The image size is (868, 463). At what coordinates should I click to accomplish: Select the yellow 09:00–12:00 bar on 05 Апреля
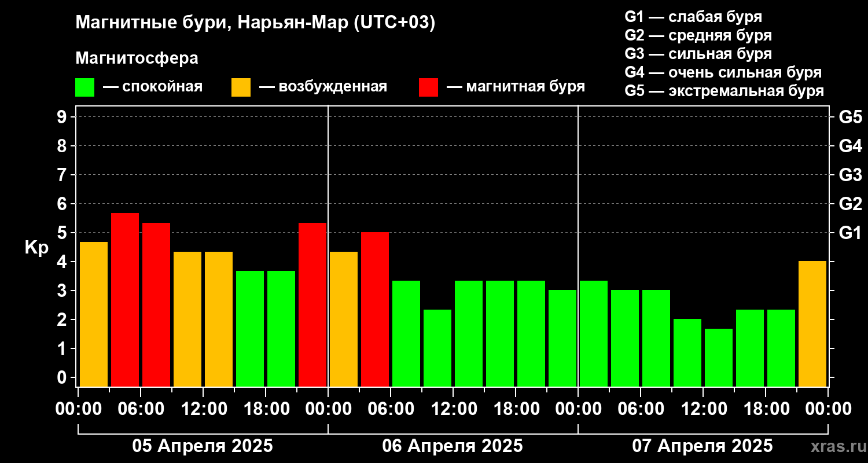click(187, 319)
